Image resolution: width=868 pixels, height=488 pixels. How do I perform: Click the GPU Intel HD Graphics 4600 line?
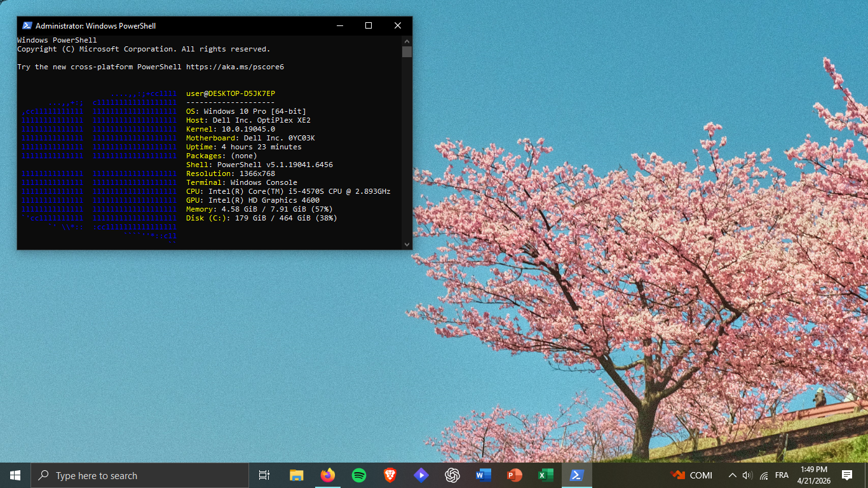(253, 200)
